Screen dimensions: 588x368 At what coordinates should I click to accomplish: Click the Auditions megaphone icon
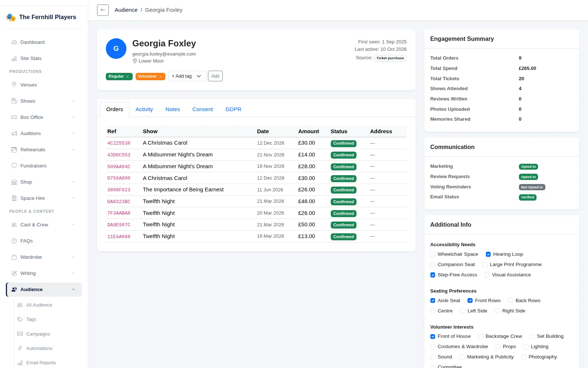tap(14, 134)
